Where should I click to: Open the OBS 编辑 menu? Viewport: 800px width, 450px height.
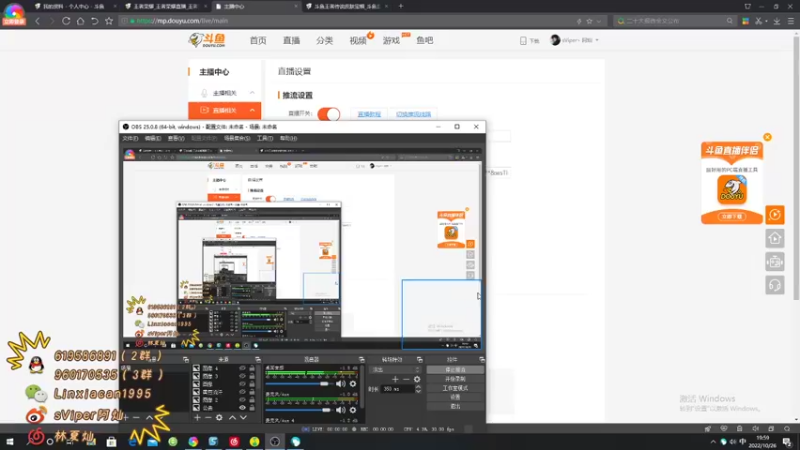tap(153, 138)
